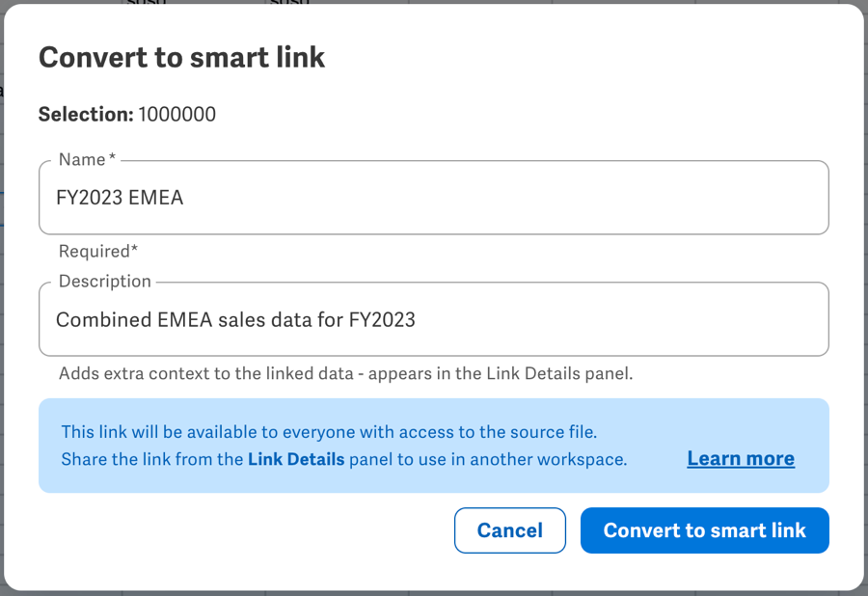Click the Name field label
Image resolution: width=868 pixels, height=596 pixels.
pos(87,159)
